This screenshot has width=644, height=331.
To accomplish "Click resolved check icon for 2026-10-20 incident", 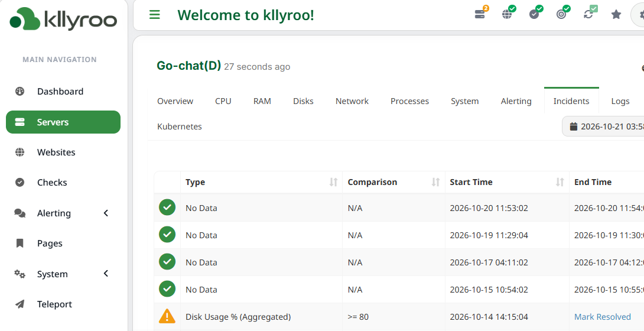I will click(167, 207).
